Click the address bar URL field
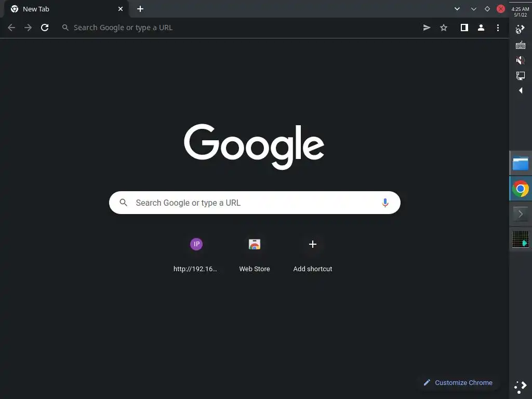This screenshot has height=399, width=532. click(x=237, y=28)
